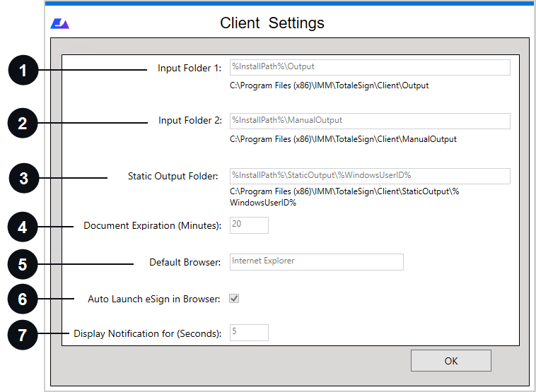The width and height of the screenshot is (536, 392).
Task: Click OK to close Client Settings
Action: point(451,361)
